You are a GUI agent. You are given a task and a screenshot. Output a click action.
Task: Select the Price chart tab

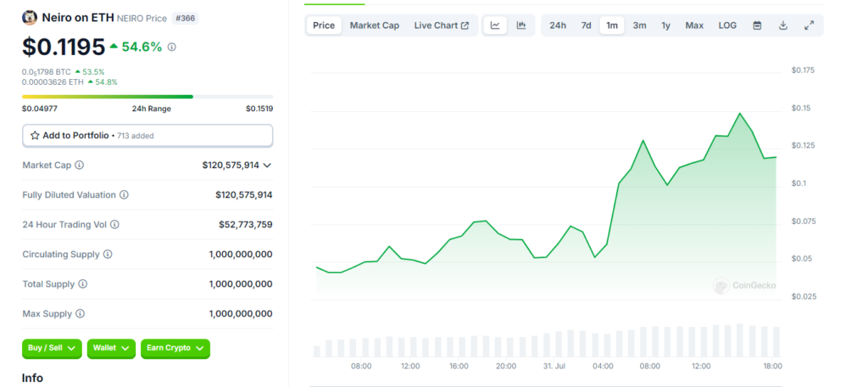(x=324, y=25)
